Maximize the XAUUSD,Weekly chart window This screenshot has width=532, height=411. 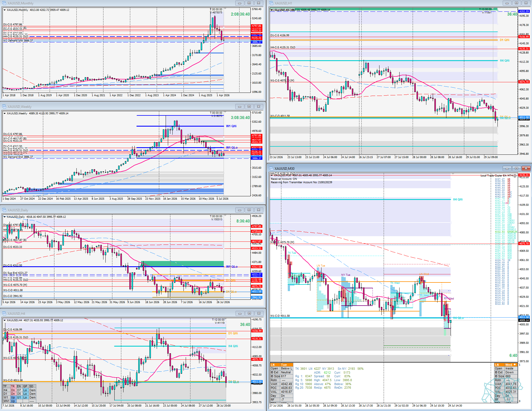pyautogui.click(x=249, y=107)
